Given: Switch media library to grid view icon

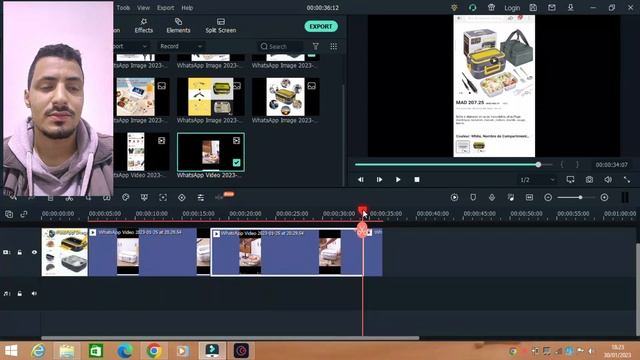Looking at the screenshot, I should [333, 47].
